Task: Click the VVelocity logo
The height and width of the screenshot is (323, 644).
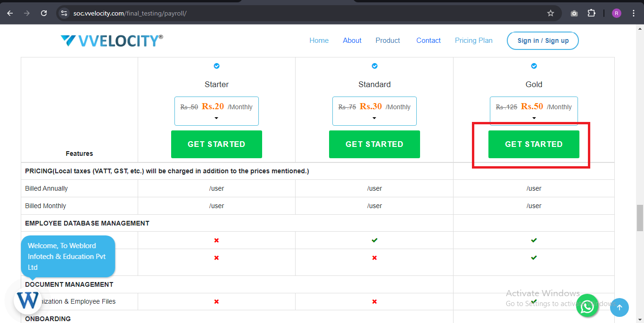Action: [x=112, y=41]
